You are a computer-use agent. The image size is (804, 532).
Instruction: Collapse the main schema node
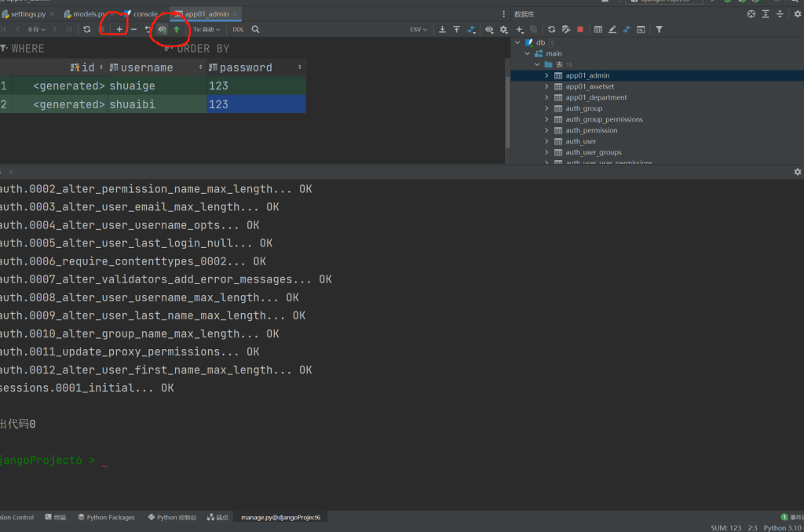pos(528,53)
